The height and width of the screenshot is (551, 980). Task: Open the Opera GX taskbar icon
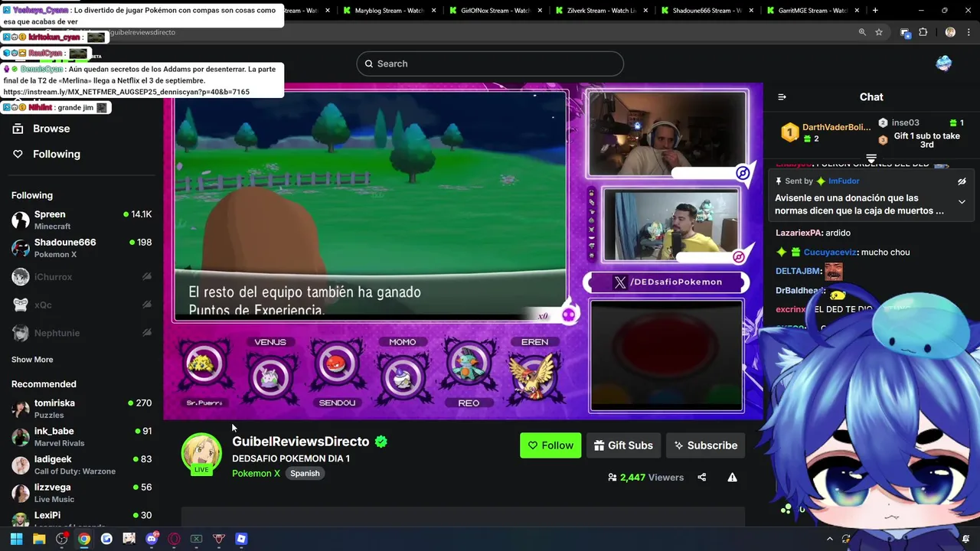tap(174, 539)
